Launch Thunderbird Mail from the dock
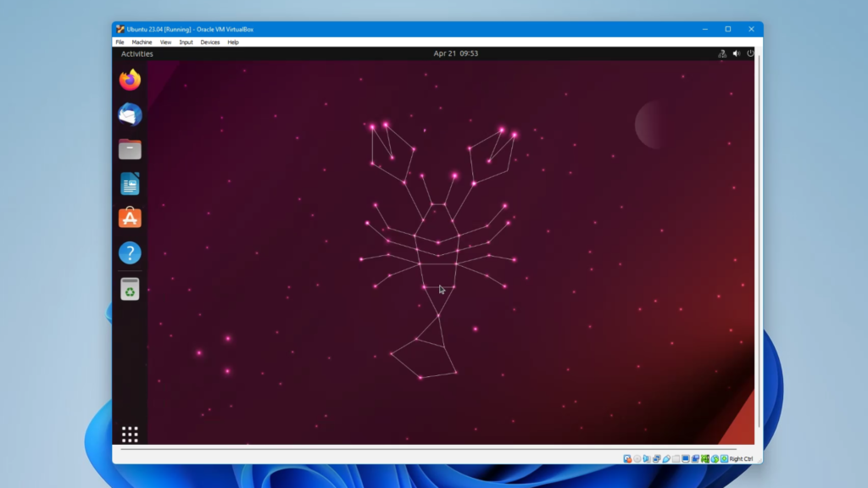The width and height of the screenshot is (868, 488). click(x=130, y=114)
